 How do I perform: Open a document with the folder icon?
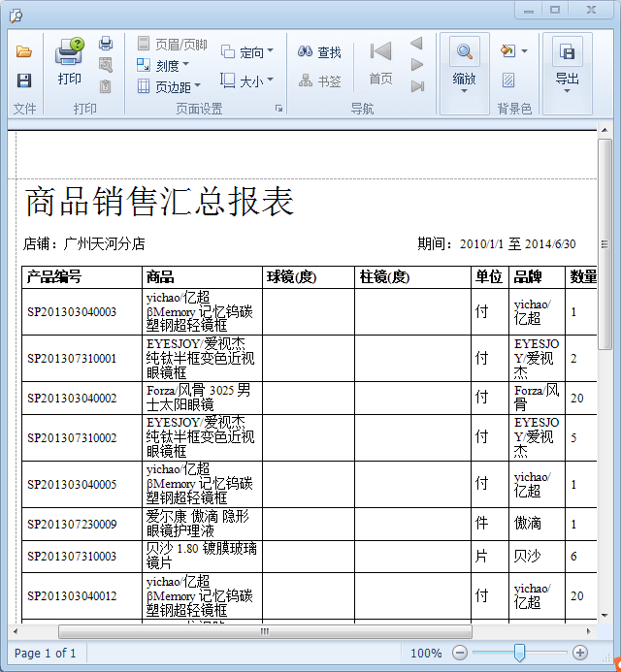pos(24,51)
